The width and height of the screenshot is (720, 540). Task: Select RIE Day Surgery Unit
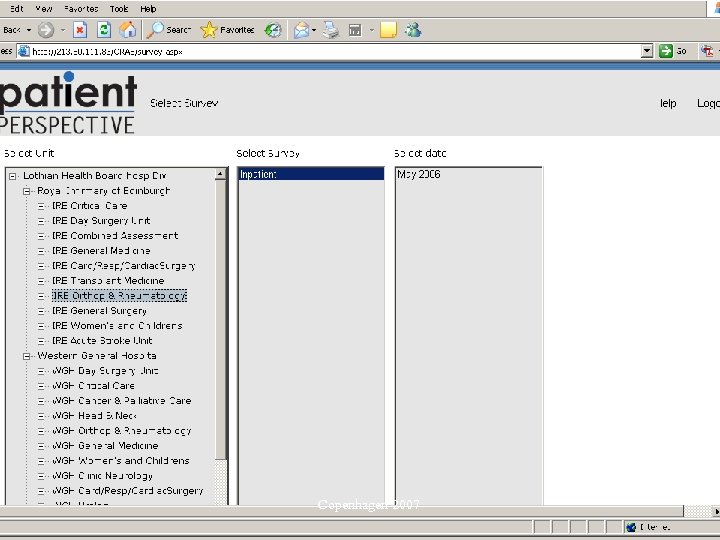tap(101, 221)
